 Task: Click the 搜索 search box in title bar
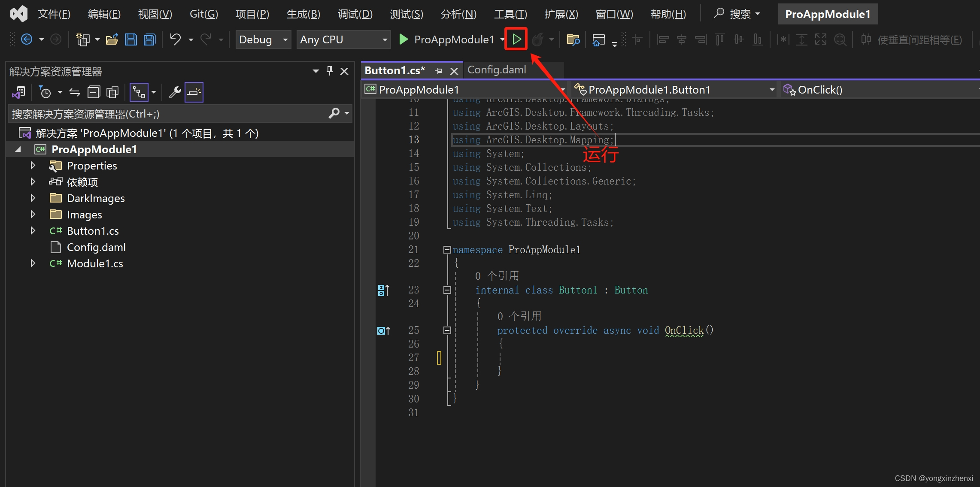737,14
